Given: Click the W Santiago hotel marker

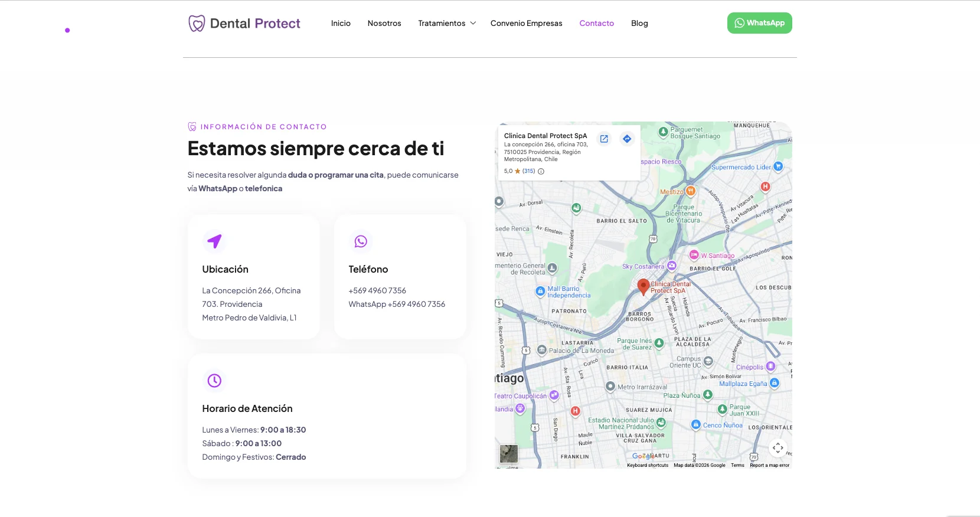Looking at the screenshot, I should pyautogui.click(x=694, y=255).
